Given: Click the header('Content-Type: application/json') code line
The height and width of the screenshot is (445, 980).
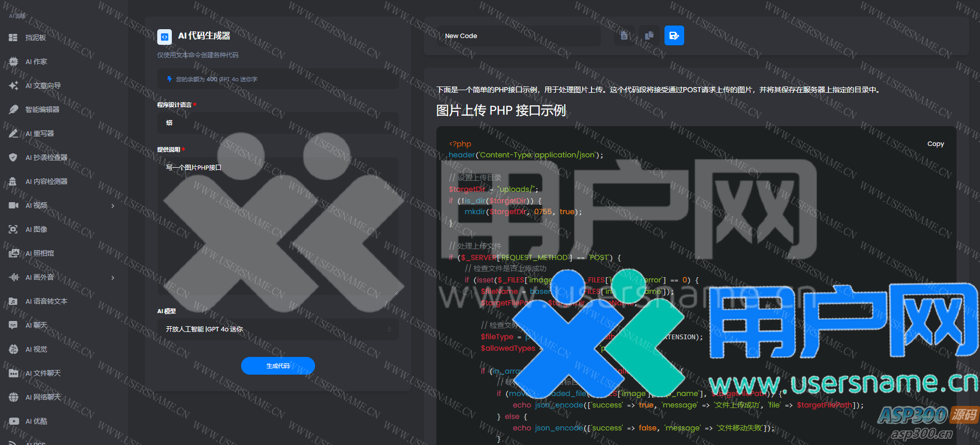Looking at the screenshot, I should coord(526,155).
